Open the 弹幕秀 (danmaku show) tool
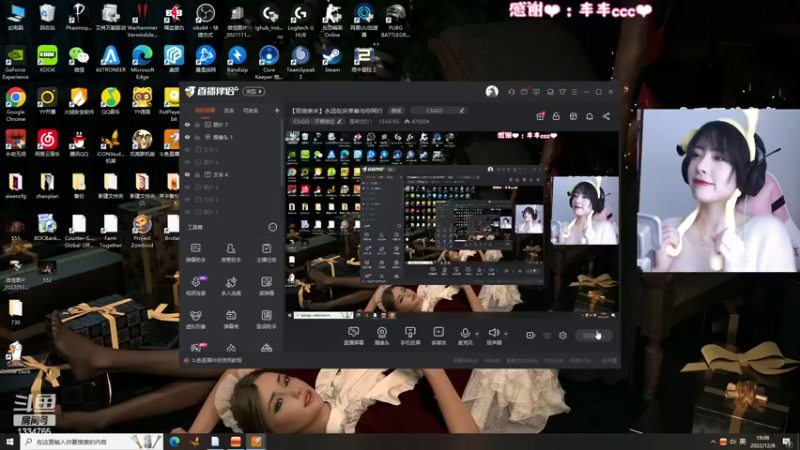800x450 pixels. click(x=231, y=319)
